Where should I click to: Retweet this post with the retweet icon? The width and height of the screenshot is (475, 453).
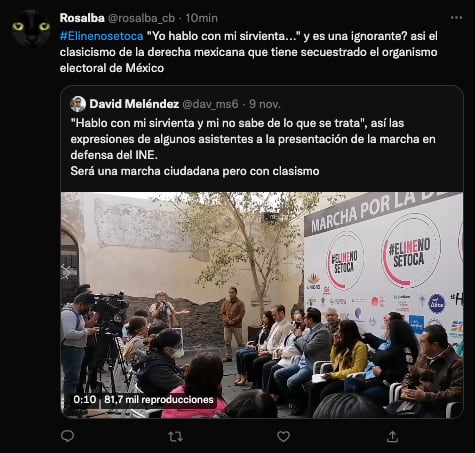(x=175, y=436)
